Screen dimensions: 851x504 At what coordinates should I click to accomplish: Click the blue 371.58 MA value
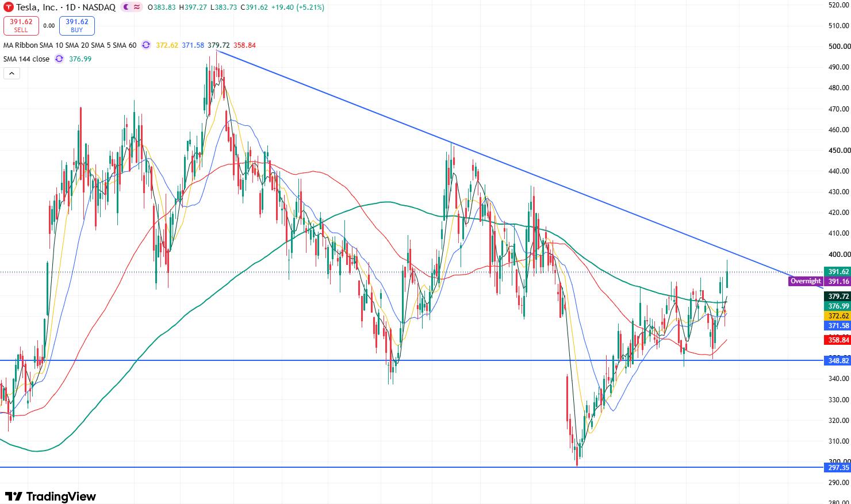click(x=193, y=45)
